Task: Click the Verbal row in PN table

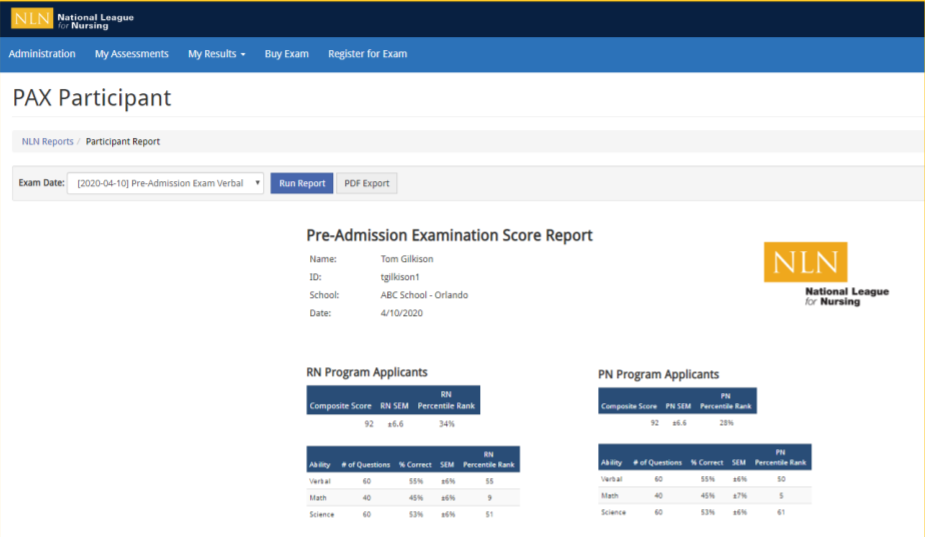Action: [x=705, y=479]
